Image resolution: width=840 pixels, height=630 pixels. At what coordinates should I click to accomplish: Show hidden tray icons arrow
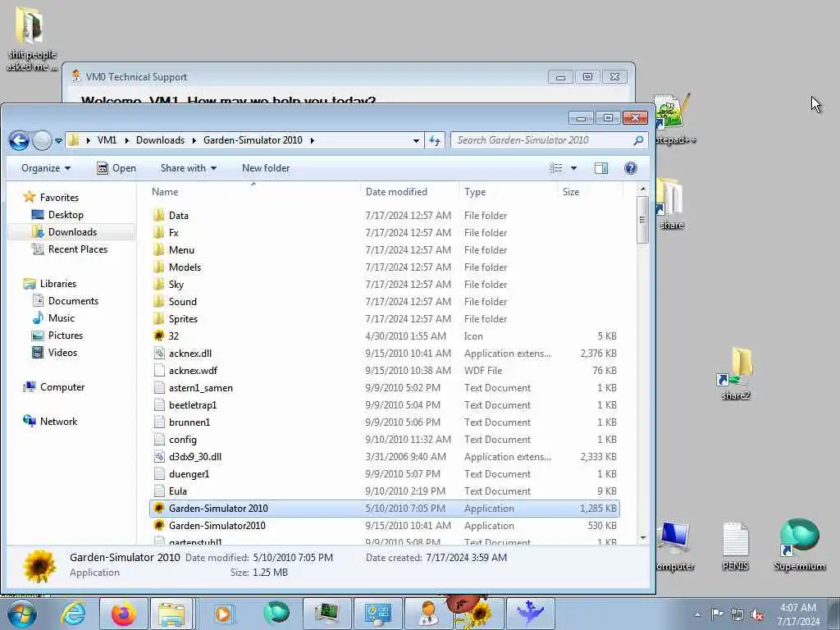pos(697,615)
